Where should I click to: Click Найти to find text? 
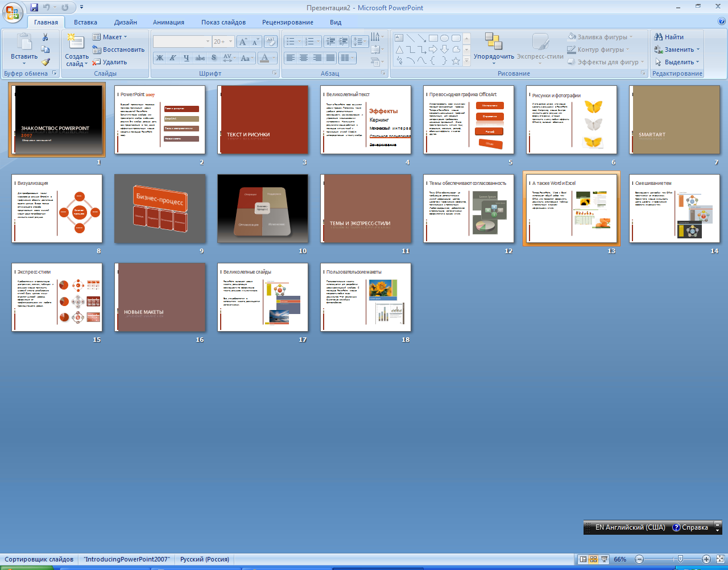point(669,37)
